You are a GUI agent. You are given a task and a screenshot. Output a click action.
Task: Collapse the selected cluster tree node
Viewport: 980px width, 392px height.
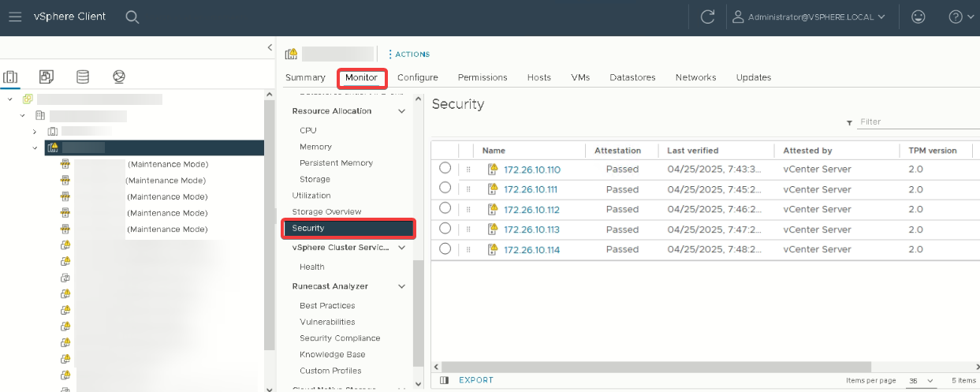[35, 147]
